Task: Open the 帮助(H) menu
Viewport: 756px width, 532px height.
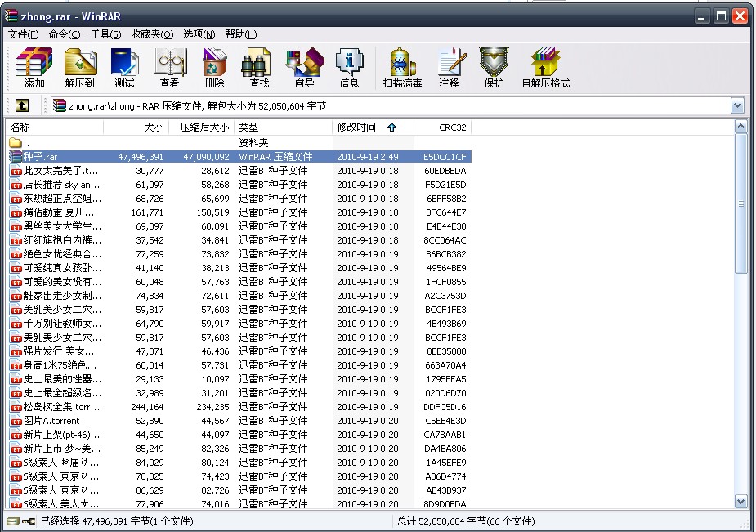Action: tap(240, 34)
